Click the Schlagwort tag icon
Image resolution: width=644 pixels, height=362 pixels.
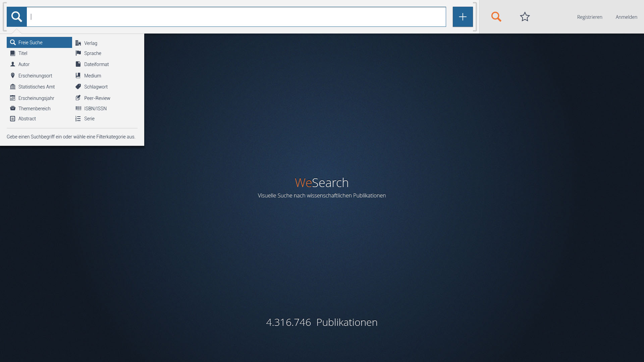(78, 87)
